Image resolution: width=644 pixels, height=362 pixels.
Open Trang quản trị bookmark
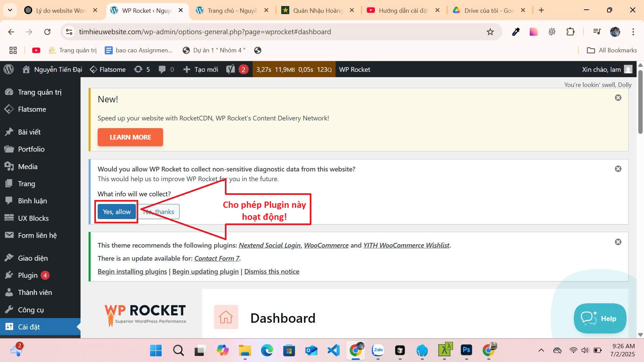72,50
